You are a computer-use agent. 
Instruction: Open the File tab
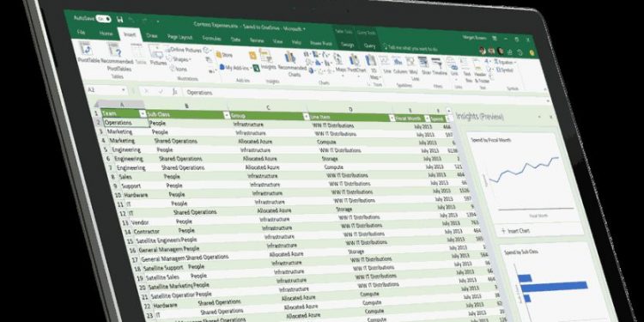click(82, 32)
